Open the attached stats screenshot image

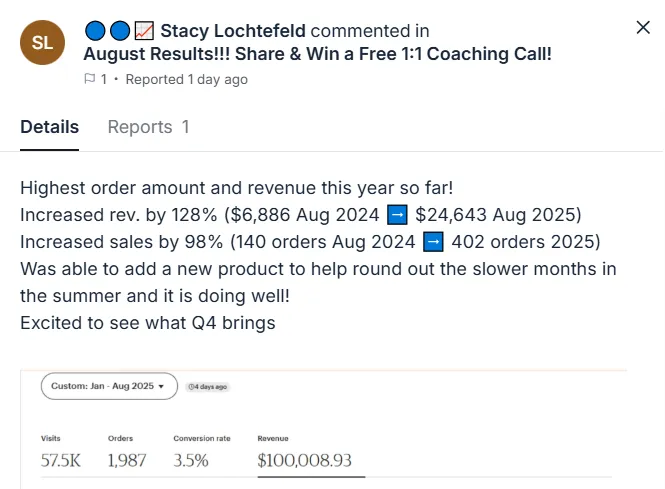(324, 429)
